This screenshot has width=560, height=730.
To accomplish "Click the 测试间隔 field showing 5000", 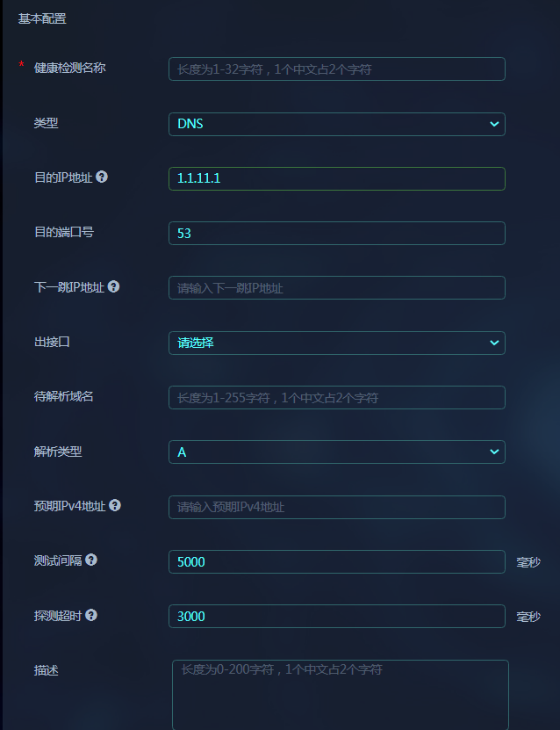I will [337, 562].
